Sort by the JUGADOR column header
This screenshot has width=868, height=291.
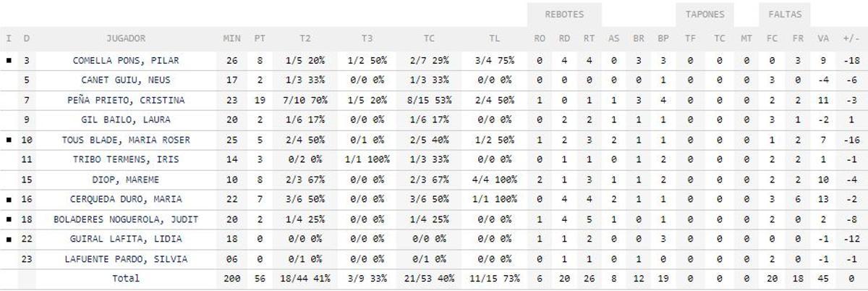click(x=126, y=38)
